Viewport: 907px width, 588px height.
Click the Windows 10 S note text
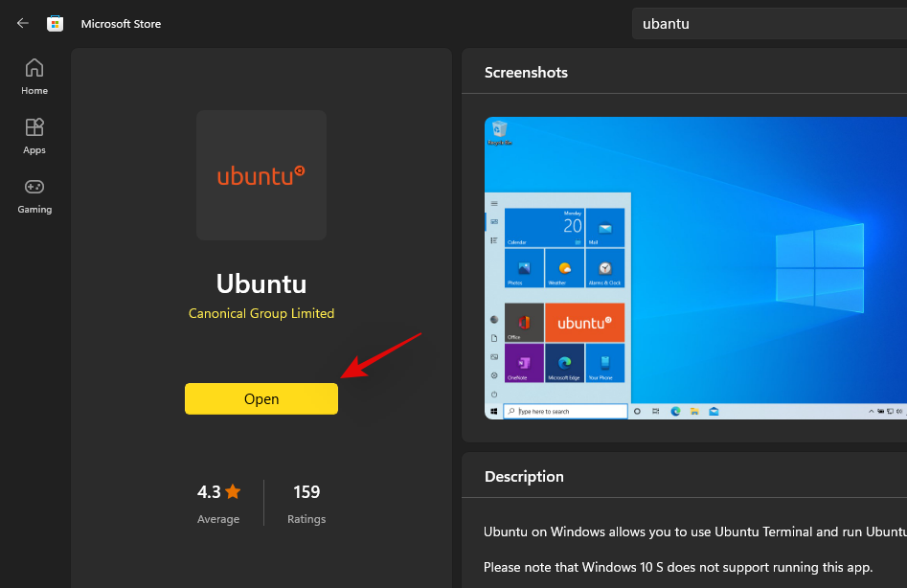(678, 567)
